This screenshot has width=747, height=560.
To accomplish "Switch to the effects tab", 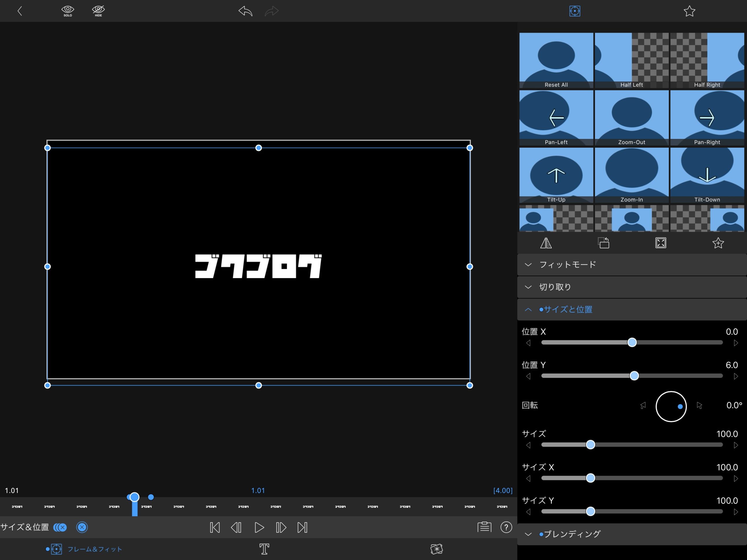I will pos(437,549).
